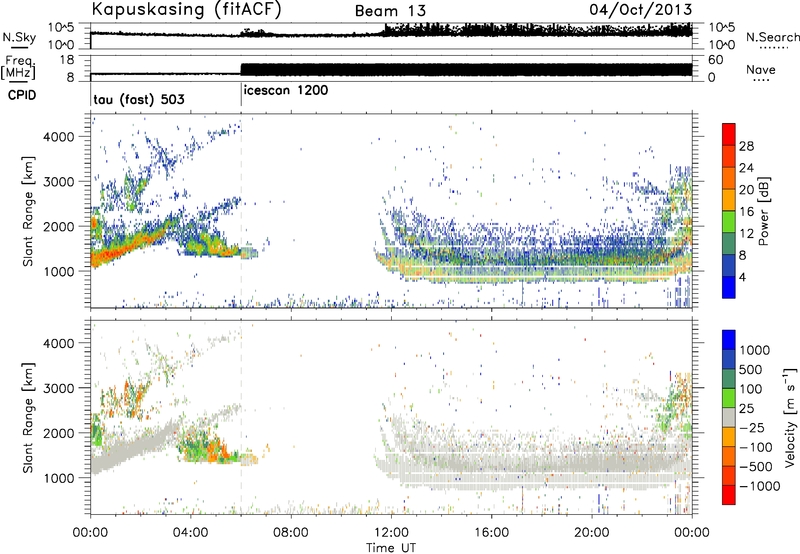Click the N.Sky legend label
Image resolution: width=800 pixels, height=554 pixels.
tap(19, 37)
